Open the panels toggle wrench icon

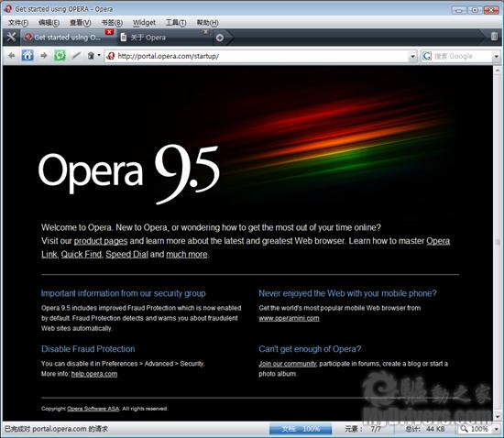point(11,37)
